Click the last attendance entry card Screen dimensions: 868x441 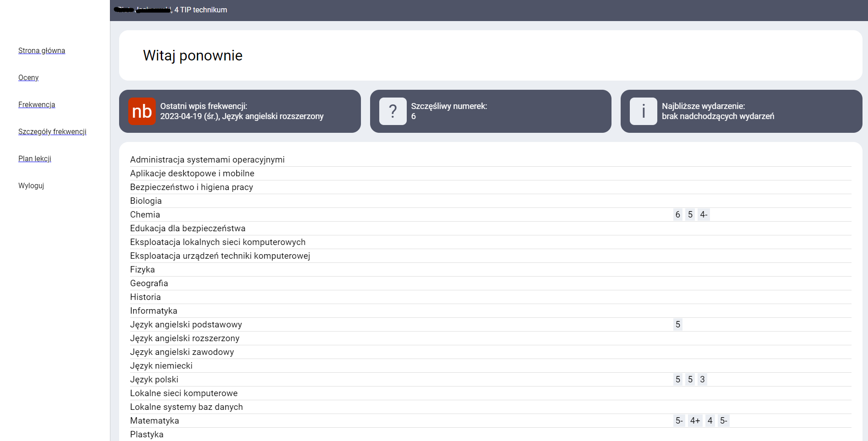coord(240,111)
